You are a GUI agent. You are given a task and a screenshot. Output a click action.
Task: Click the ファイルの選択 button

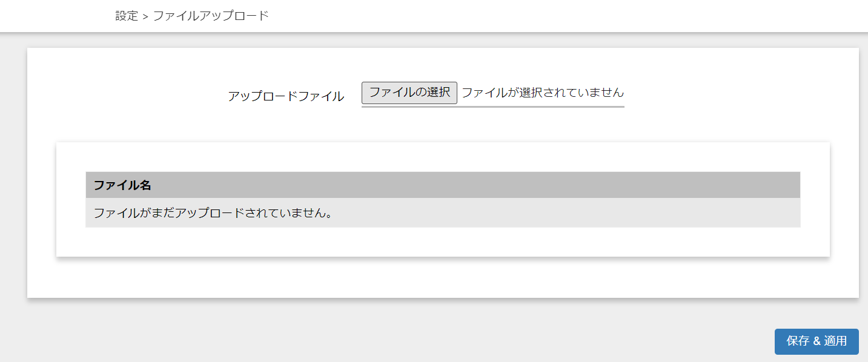[409, 93]
